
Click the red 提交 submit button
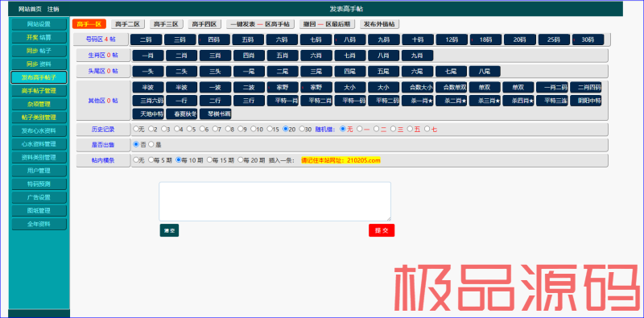[382, 230]
